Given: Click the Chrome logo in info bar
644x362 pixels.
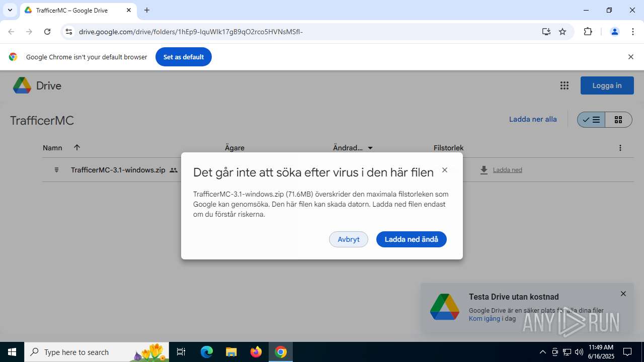Looking at the screenshot, I should click(x=13, y=57).
